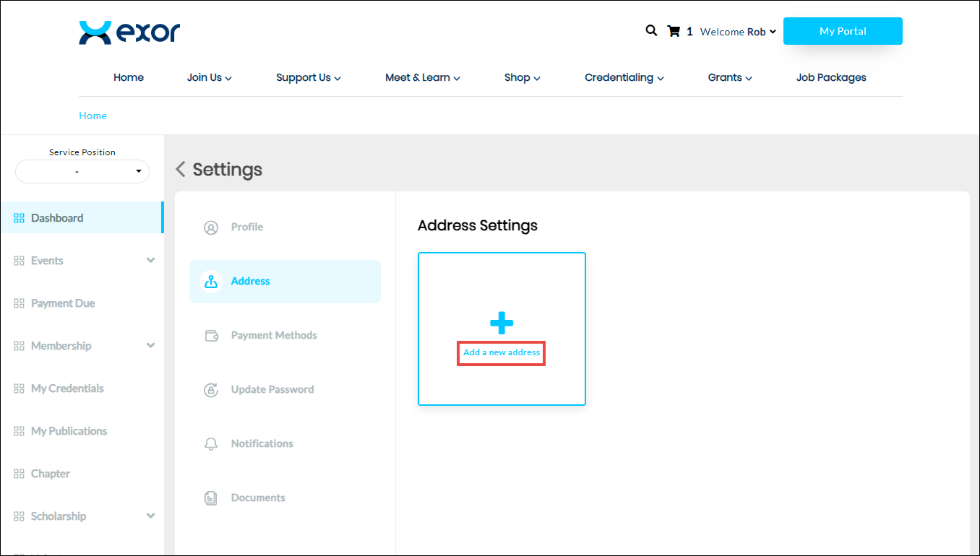
Task: Expand the Membership sidebar section
Action: click(150, 346)
